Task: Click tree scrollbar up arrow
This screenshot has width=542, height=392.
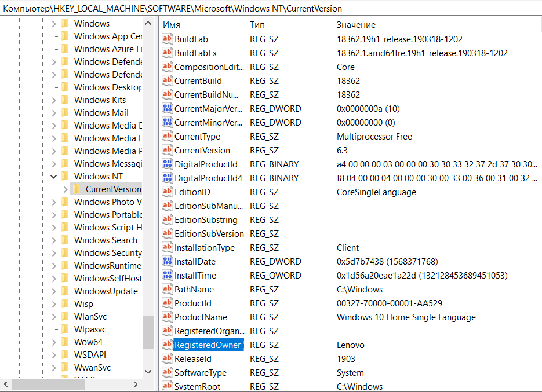Action: pos(148,23)
